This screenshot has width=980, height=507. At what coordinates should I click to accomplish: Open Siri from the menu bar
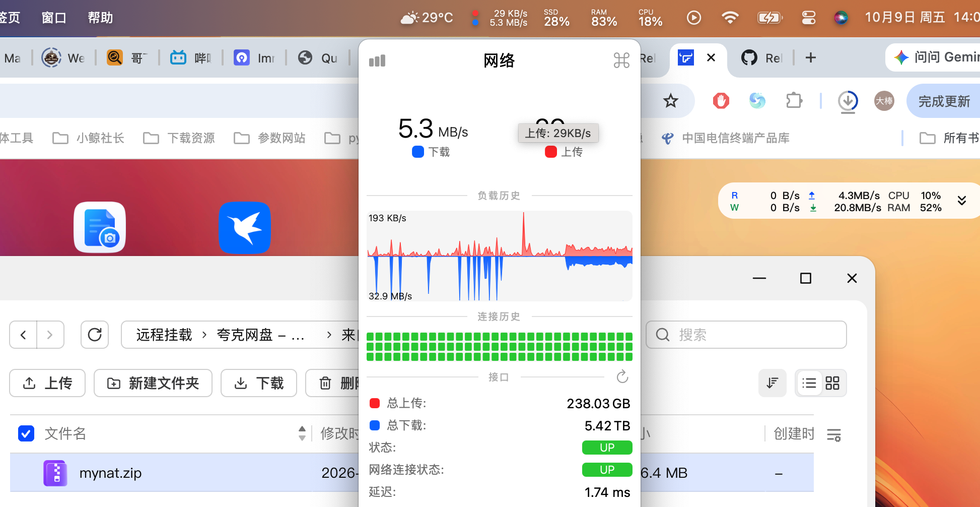pos(841,18)
